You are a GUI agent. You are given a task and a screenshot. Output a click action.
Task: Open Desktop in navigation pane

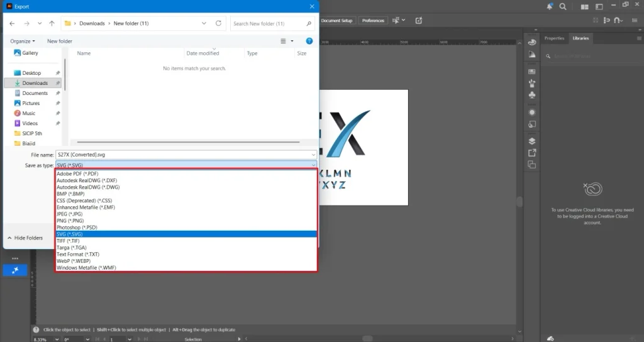(31, 73)
